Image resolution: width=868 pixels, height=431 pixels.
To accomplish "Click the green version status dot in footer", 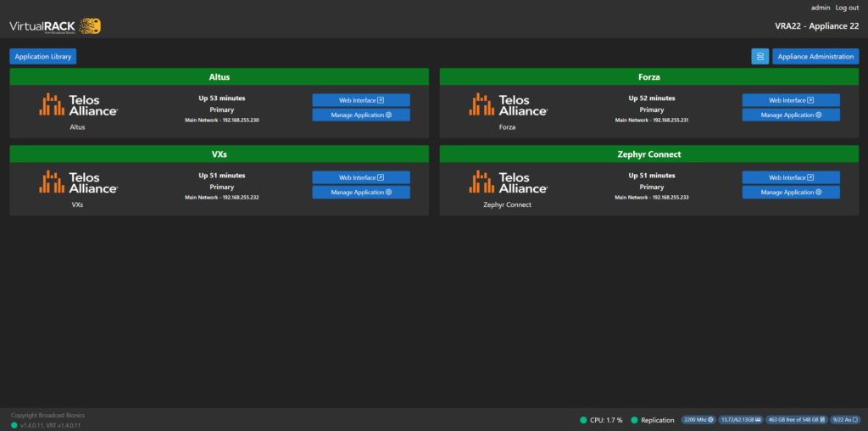I will (x=14, y=425).
